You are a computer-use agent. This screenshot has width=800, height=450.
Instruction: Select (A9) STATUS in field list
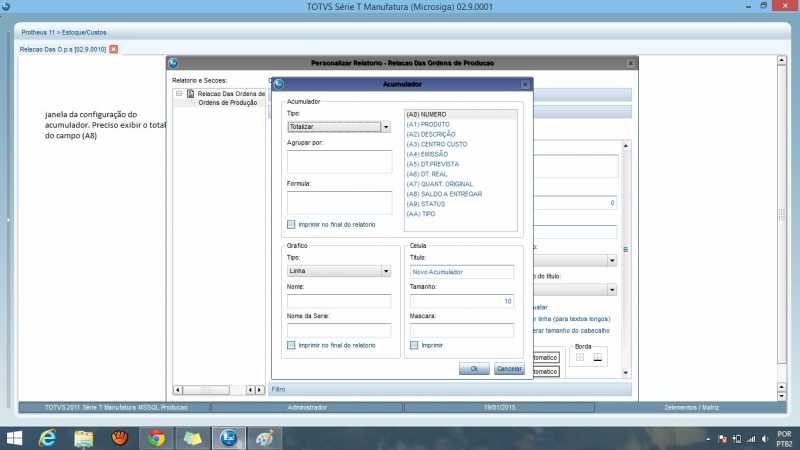click(x=461, y=204)
